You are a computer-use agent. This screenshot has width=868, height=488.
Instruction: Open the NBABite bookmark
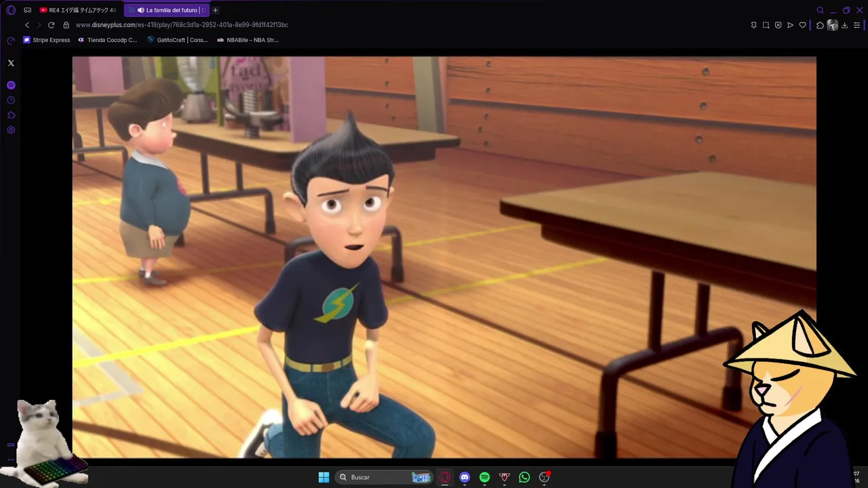coord(248,40)
